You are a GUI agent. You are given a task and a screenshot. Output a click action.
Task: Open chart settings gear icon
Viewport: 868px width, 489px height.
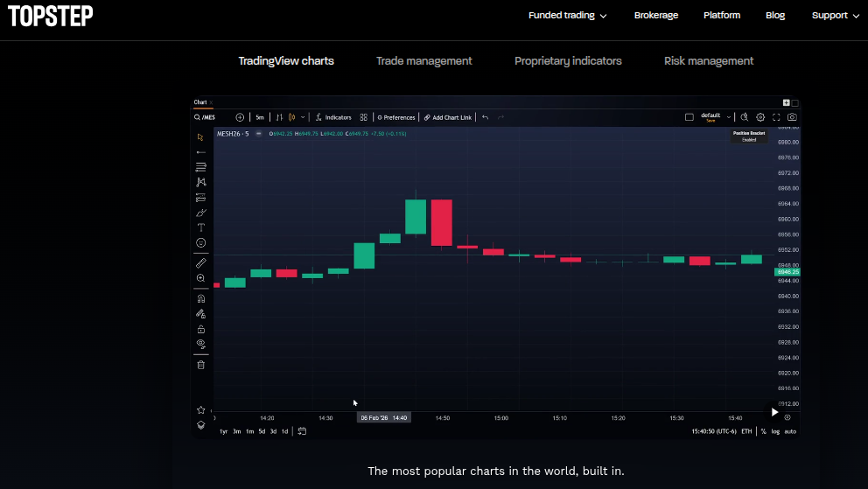[x=760, y=117]
